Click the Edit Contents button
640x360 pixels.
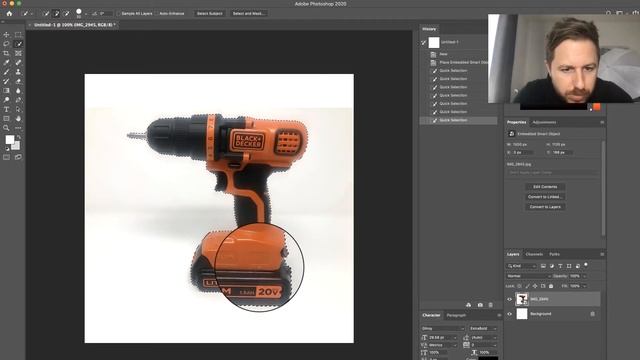545,187
